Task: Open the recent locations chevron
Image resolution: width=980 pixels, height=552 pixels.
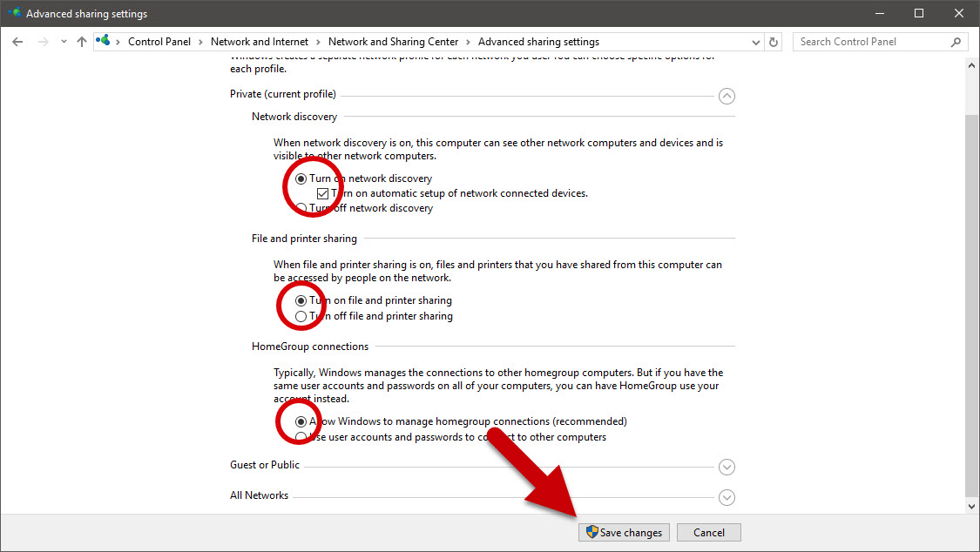Action: pos(64,42)
